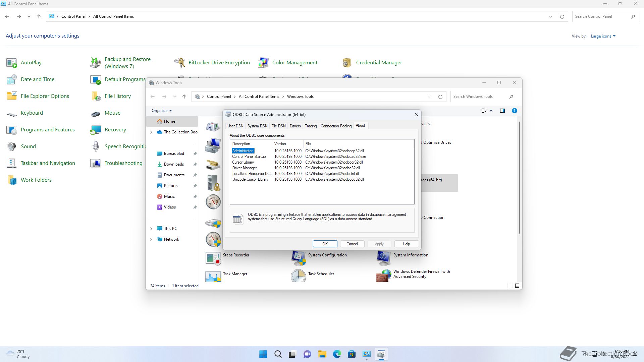Viewport: 644px width, 362px height.
Task: Switch to large icons view toggle
Action: pyautogui.click(x=517, y=286)
